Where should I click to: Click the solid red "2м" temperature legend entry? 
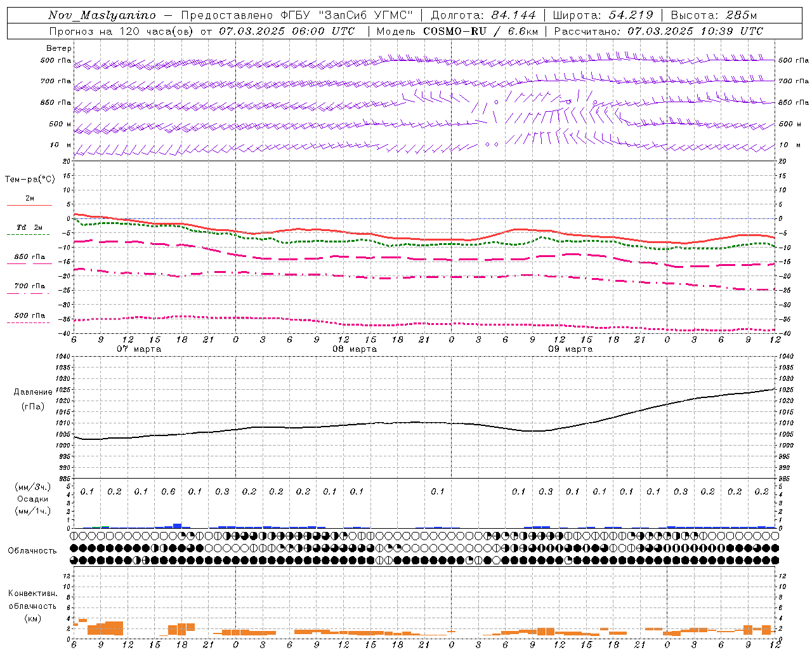pyautogui.click(x=30, y=198)
